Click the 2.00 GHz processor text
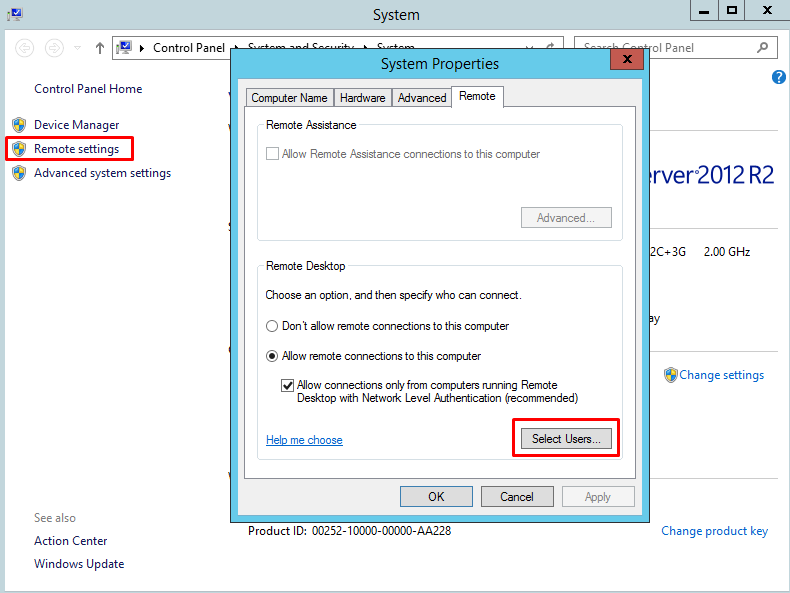The image size is (790, 593). 727,251
